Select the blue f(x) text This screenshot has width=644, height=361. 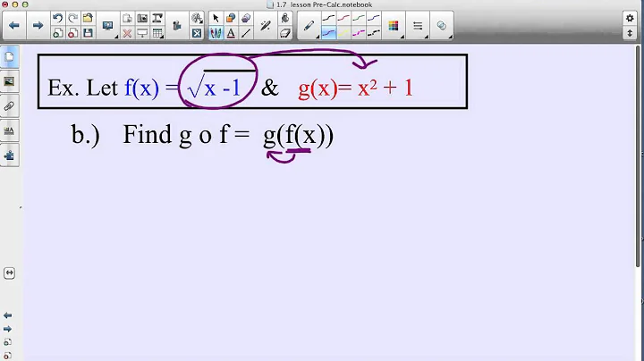click(x=141, y=88)
